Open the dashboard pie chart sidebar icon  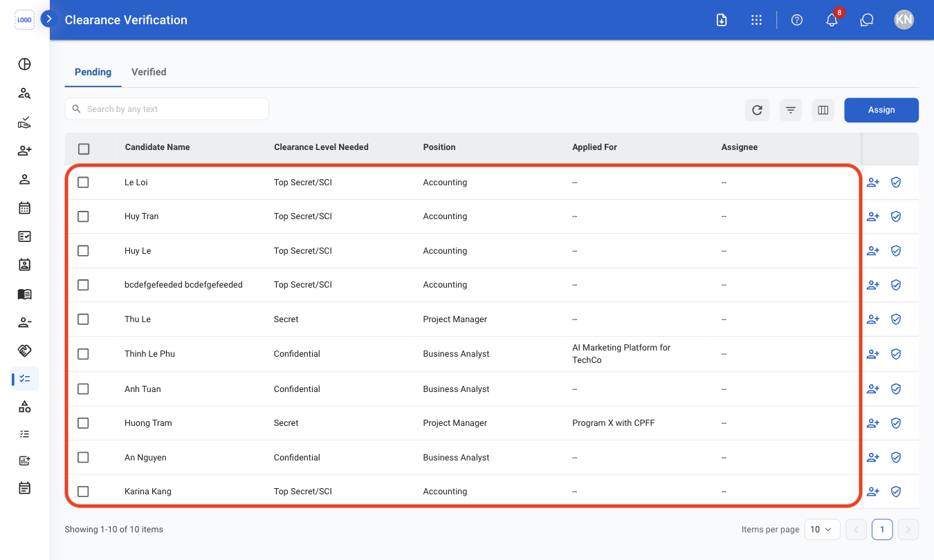[x=24, y=64]
